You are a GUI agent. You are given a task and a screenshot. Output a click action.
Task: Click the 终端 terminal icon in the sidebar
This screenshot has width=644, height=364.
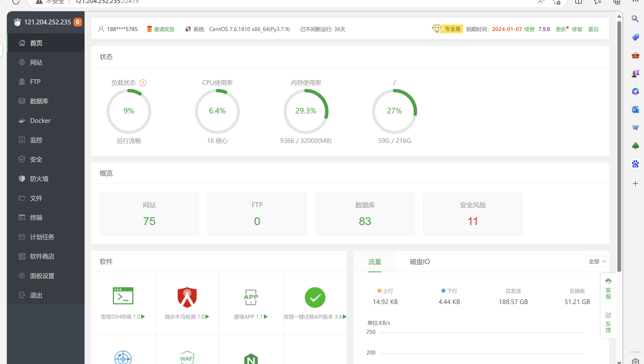click(x=22, y=217)
